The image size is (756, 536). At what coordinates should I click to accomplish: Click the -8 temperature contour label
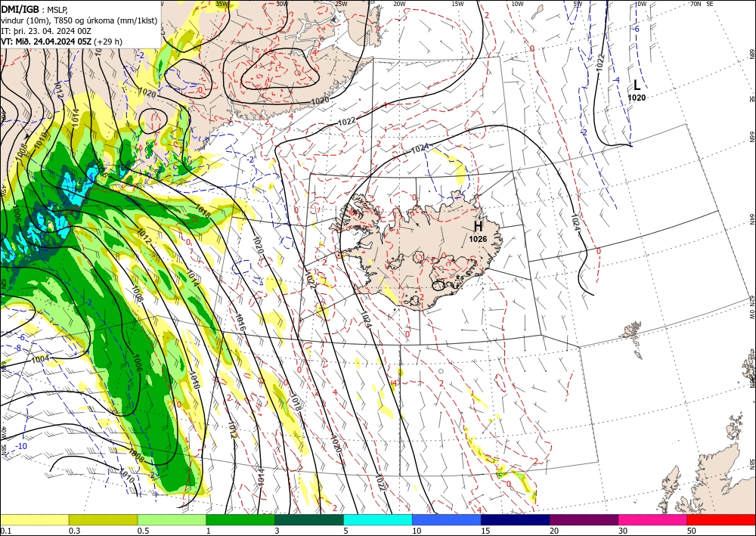coord(17,348)
